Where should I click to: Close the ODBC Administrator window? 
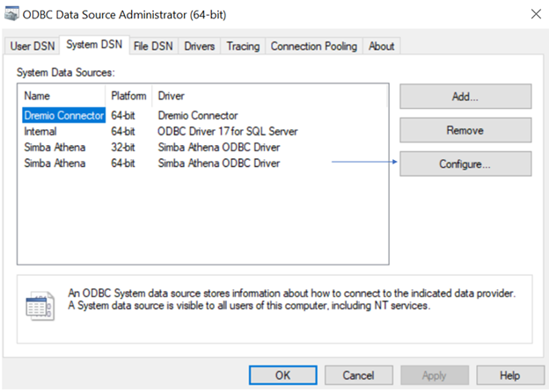[x=535, y=15]
